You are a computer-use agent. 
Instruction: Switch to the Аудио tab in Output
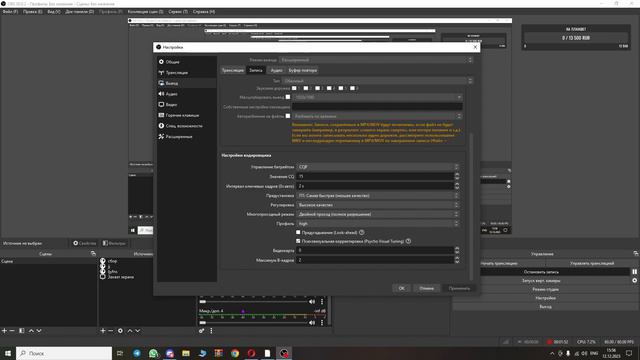(276, 70)
